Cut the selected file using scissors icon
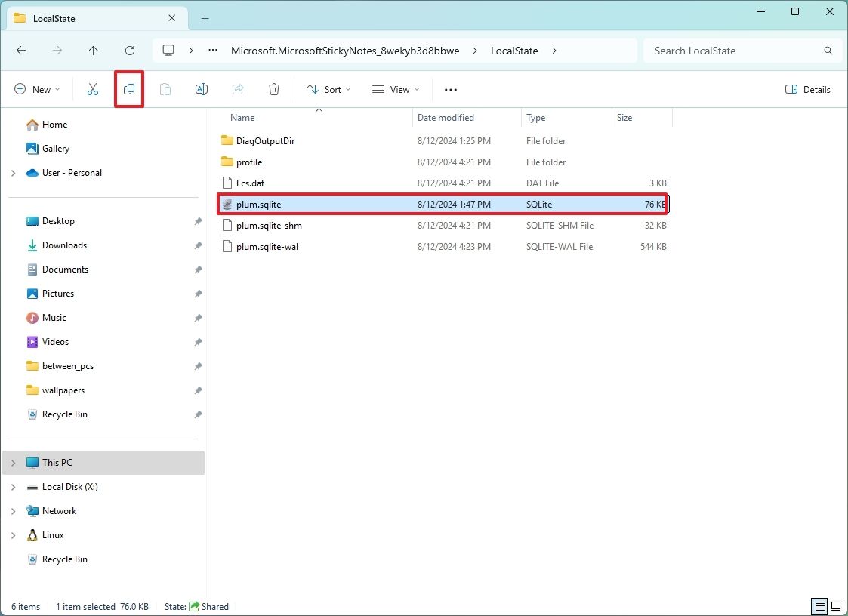Viewport: 848px width, 616px height. (x=92, y=89)
